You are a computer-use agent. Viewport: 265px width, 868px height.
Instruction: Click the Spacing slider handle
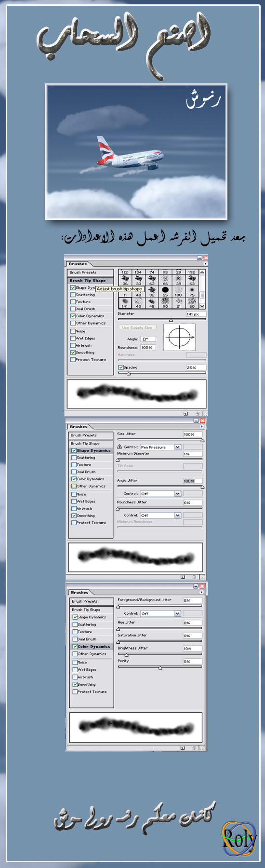(x=128, y=374)
